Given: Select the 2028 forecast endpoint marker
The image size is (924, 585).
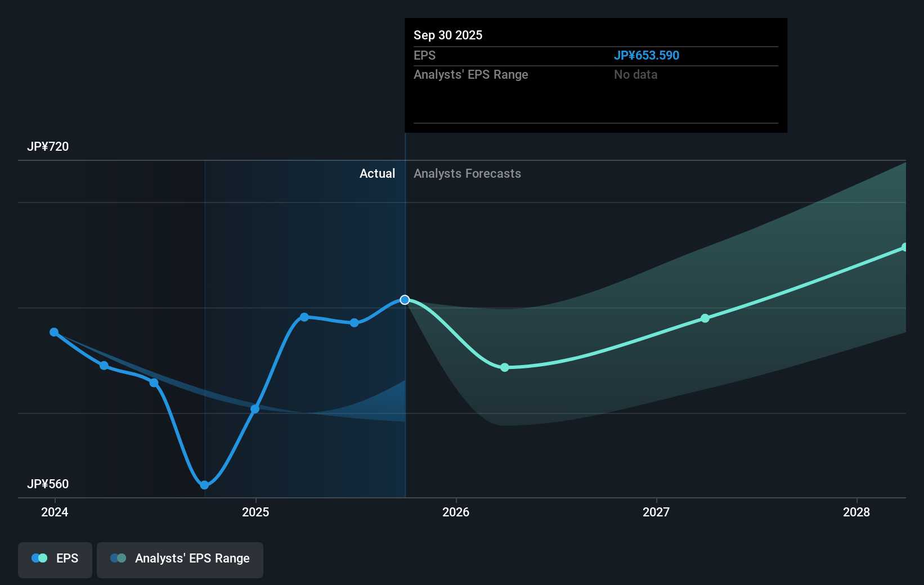Looking at the screenshot, I should pos(905,246).
